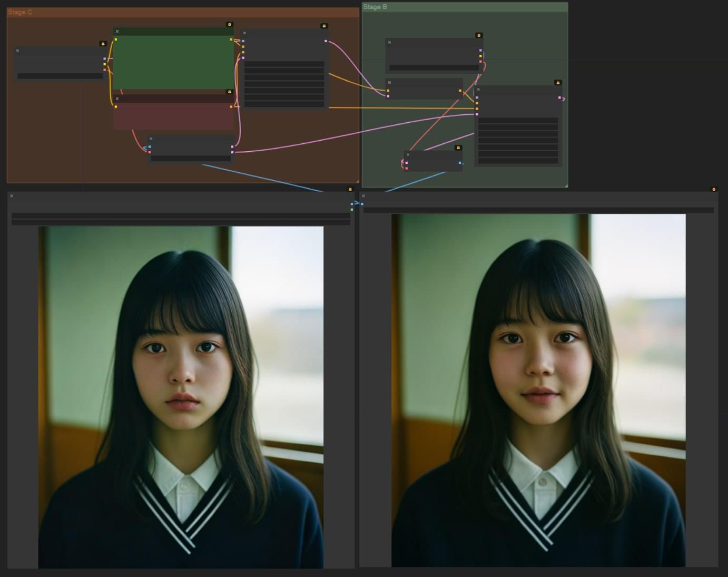
Task: Click red input port of Stage B decode node
Action: 406,168
